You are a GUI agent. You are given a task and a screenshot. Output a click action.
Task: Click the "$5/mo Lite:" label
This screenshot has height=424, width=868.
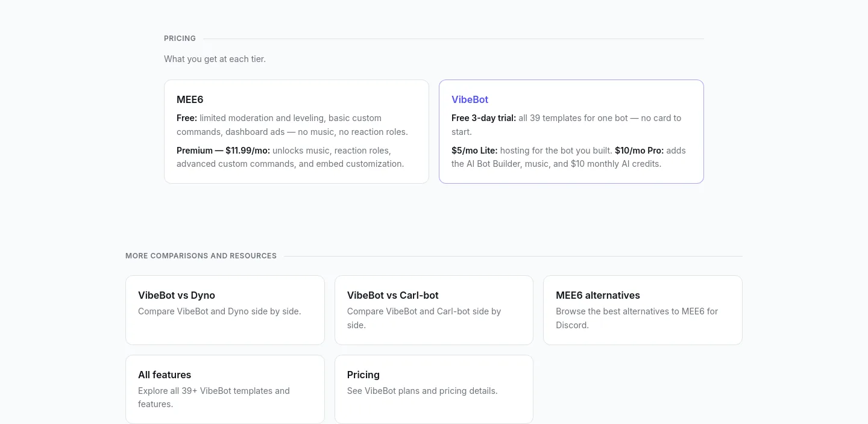point(474,151)
